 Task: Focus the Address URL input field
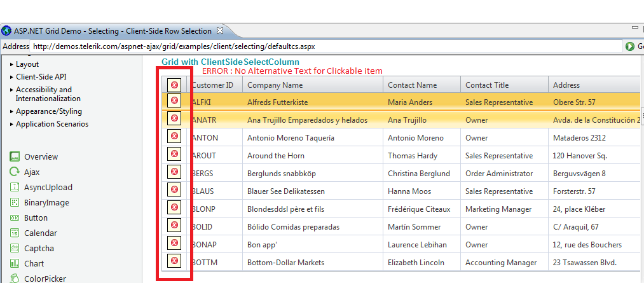tap(324, 46)
